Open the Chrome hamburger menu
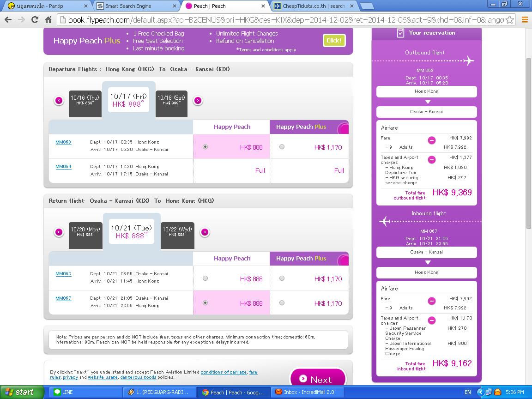The width and height of the screenshot is (532, 399). [525, 20]
